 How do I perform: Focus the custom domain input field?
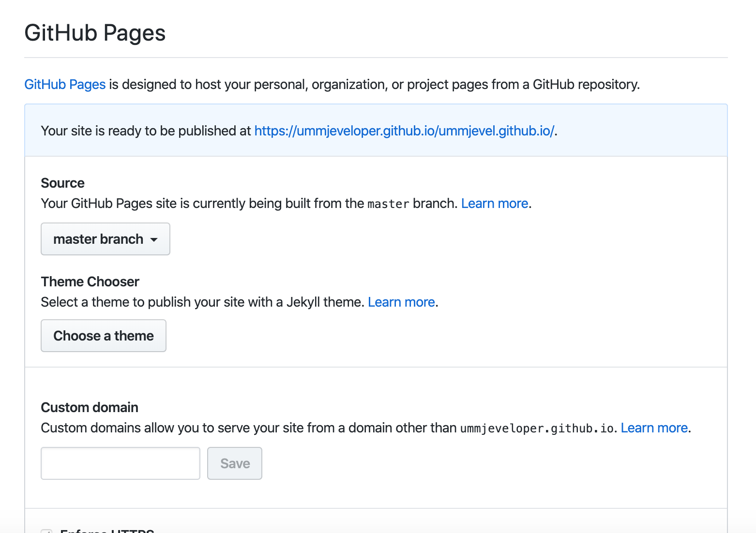pos(121,463)
